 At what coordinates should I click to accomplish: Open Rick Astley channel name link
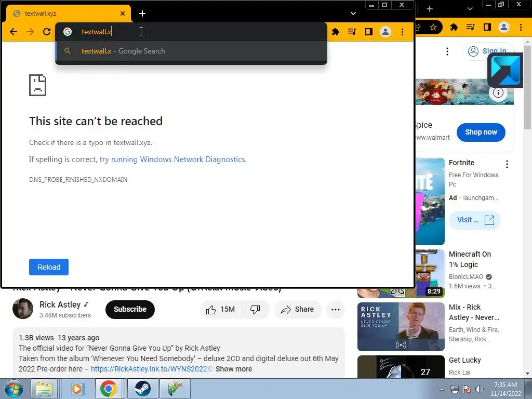pyautogui.click(x=60, y=304)
